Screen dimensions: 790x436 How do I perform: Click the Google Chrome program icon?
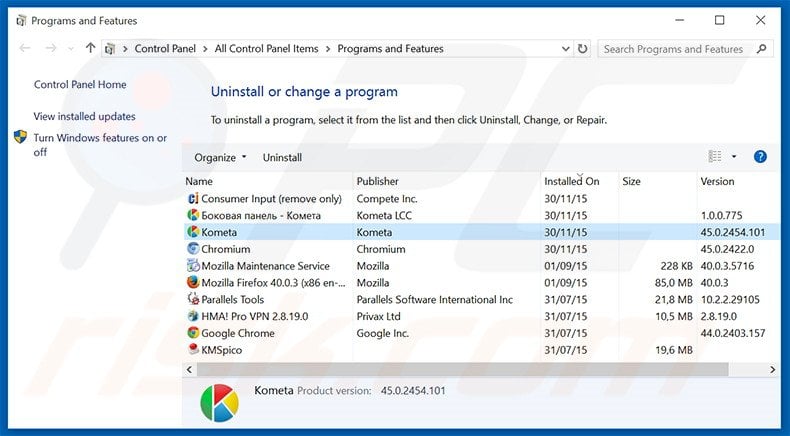(x=193, y=333)
